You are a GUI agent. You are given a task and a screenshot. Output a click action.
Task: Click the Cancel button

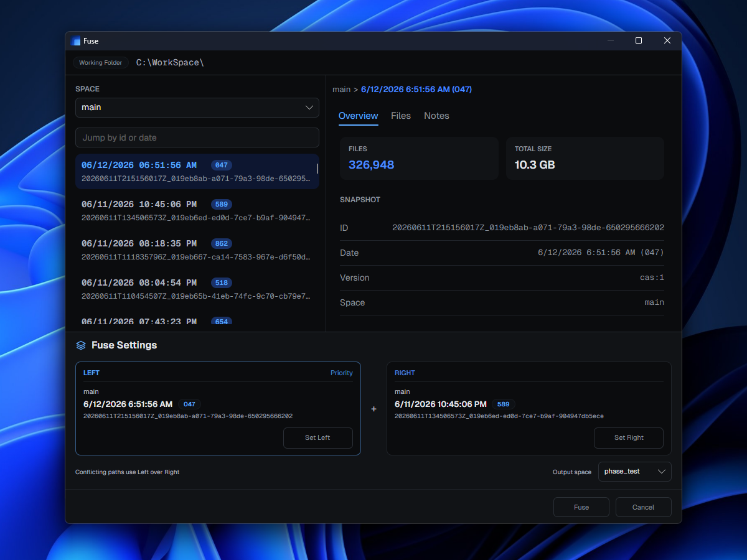[x=644, y=507]
